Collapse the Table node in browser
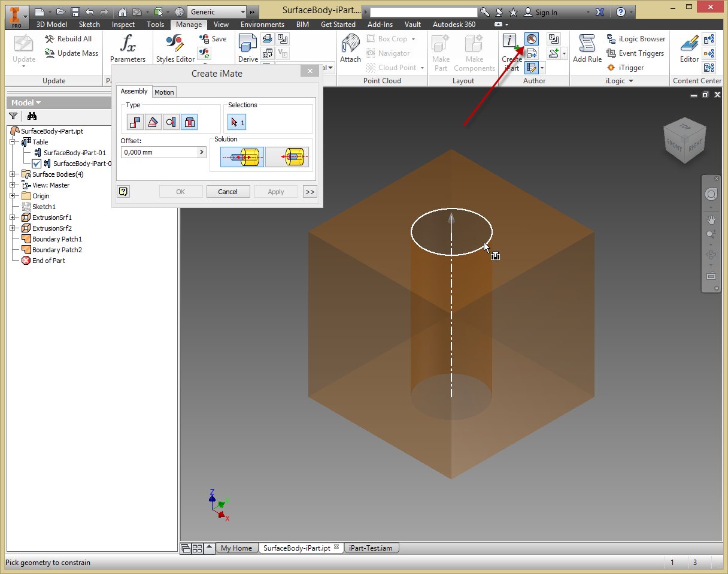This screenshot has width=728, height=574. click(x=13, y=141)
